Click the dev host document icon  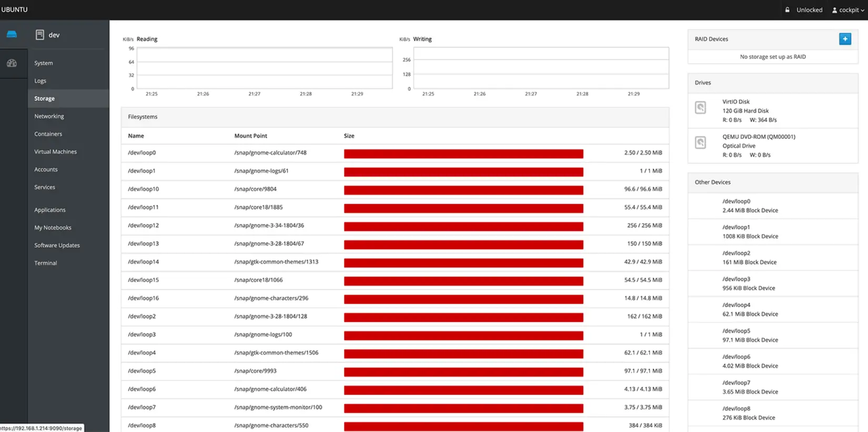pyautogui.click(x=39, y=35)
